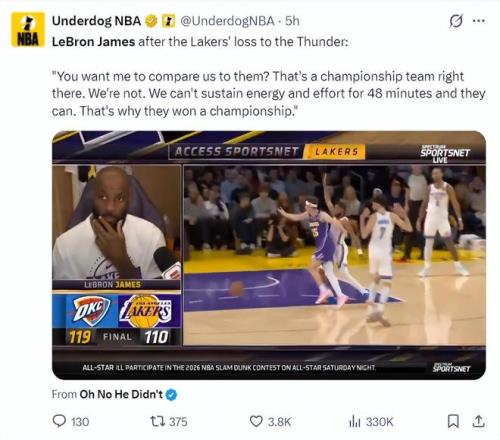Open the Underdog NBA profile avatar
Viewport: 500px width, 440px height.
[28, 30]
